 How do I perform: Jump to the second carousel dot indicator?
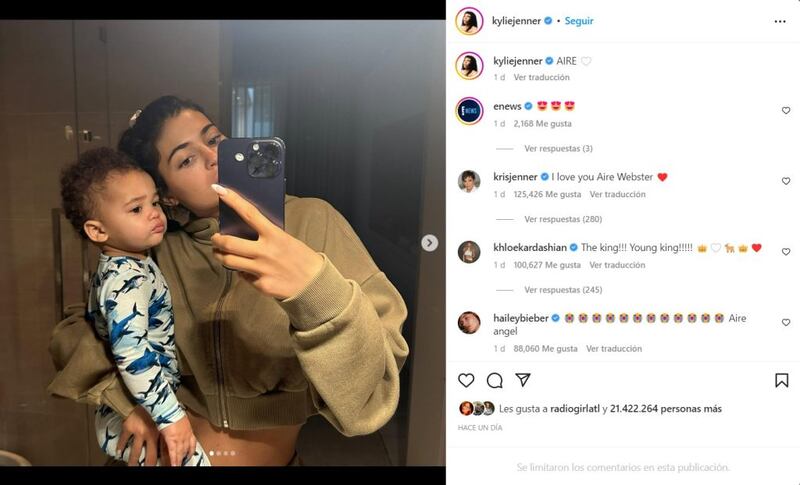219,453
